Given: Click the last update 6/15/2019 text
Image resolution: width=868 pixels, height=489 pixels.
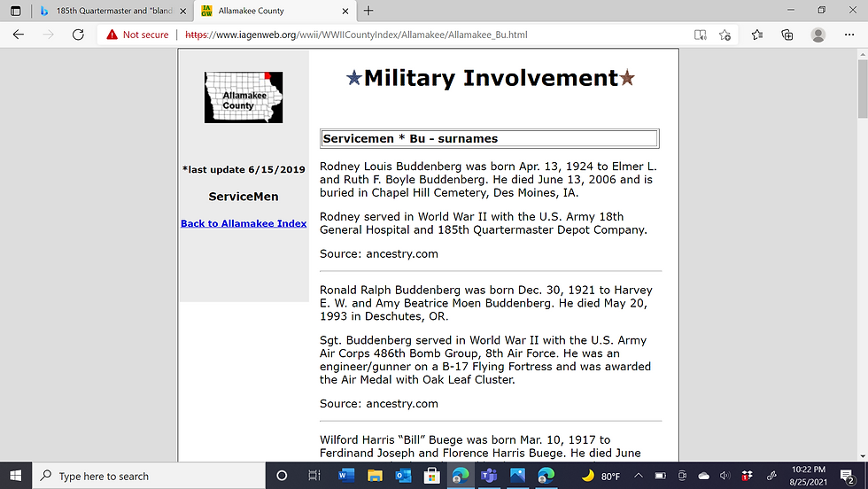Looking at the screenshot, I should click(x=244, y=169).
